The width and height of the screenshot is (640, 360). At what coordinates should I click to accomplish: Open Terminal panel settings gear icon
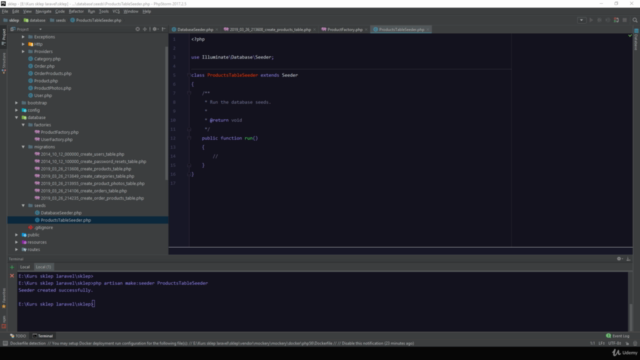(620, 259)
